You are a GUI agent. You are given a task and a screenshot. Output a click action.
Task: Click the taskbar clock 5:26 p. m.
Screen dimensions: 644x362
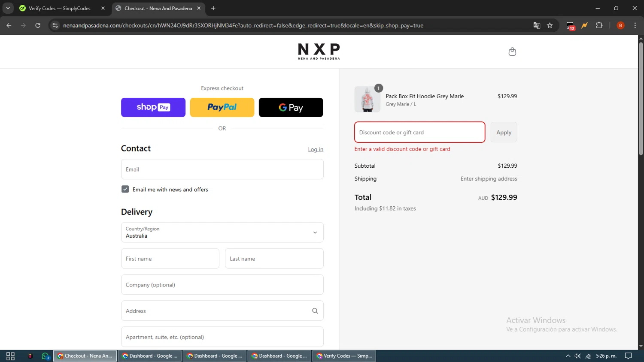(x=606, y=356)
